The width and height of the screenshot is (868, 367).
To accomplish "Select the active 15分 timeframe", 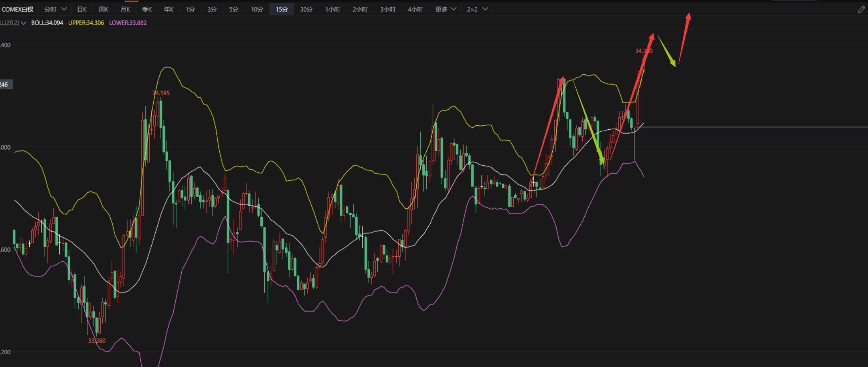I will pyautogui.click(x=282, y=9).
